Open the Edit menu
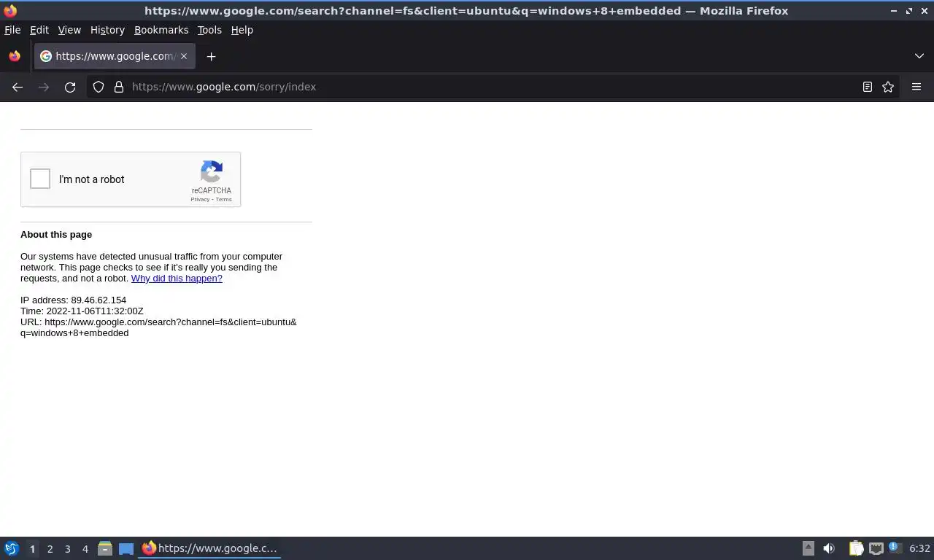The height and width of the screenshot is (560, 934). pos(39,30)
